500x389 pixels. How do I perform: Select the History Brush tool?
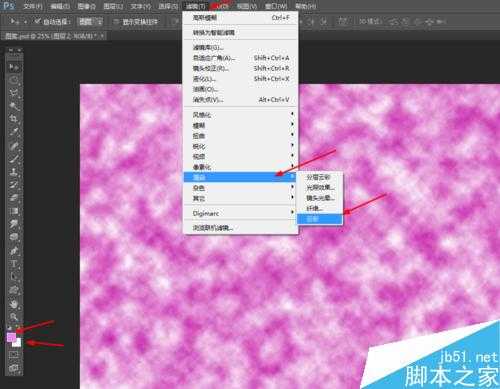[14, 185]
